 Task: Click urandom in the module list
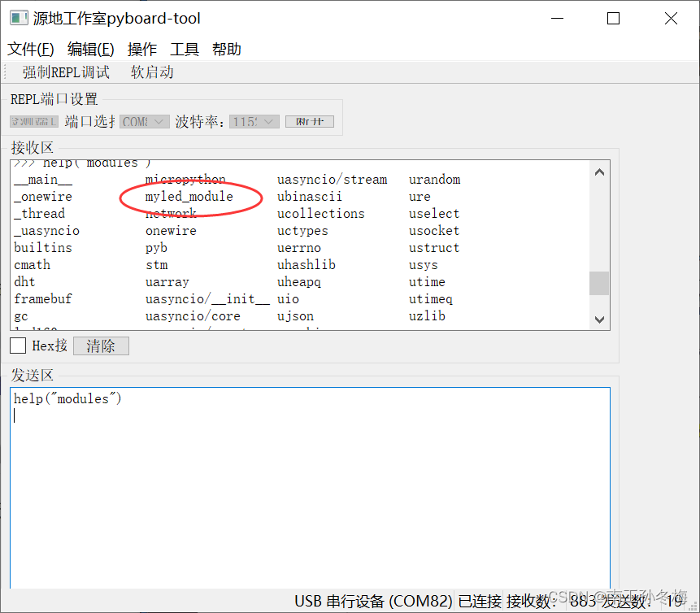point(434,180)
